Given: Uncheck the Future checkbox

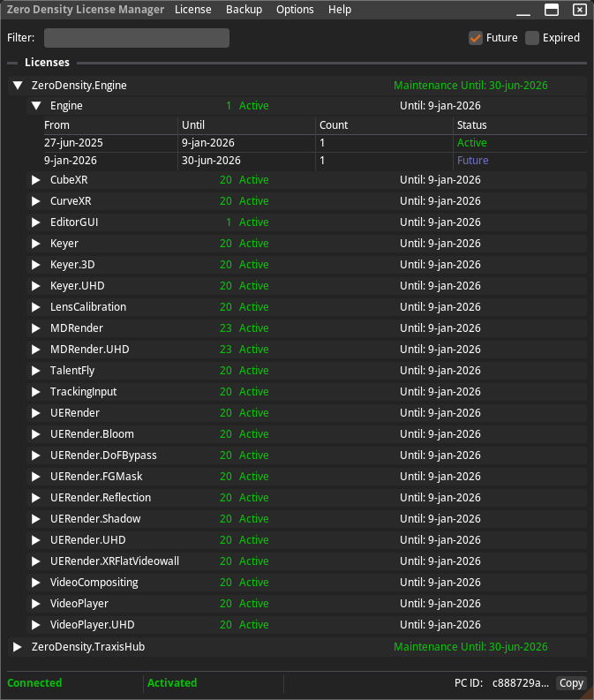Looking at the screenshot, I should [476, 38].
